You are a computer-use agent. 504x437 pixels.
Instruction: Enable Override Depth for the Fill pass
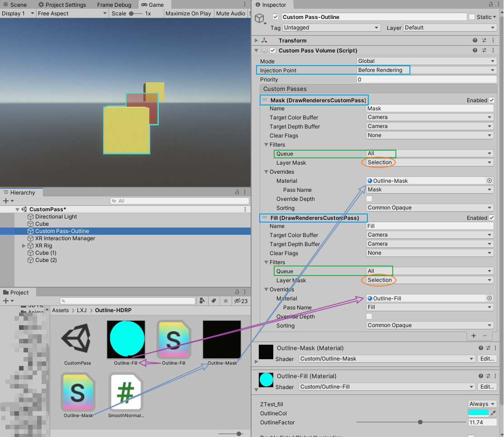(x=369, y=317)
